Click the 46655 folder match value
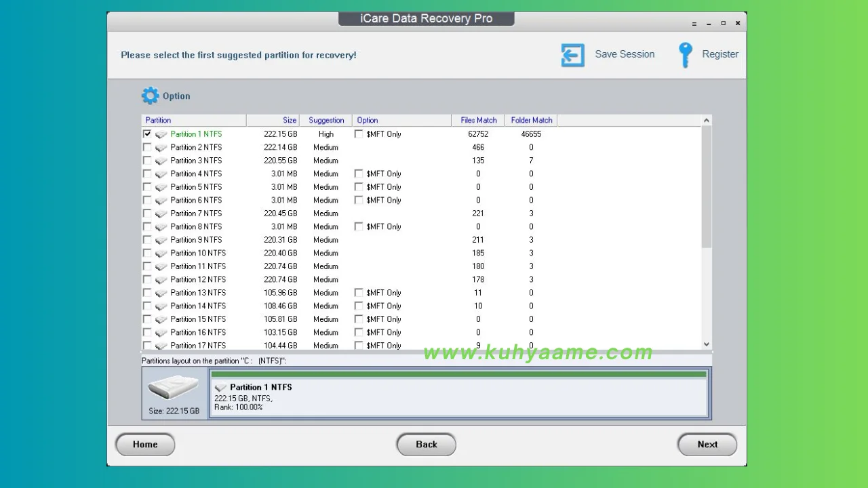 click(531, 134)
